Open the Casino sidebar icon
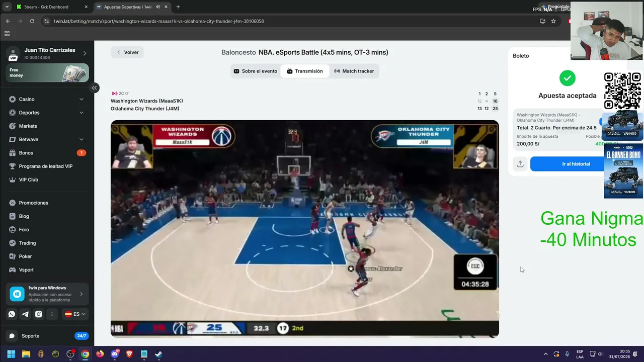The width and height of the screenshot is (644, 362). click(13, 99)
